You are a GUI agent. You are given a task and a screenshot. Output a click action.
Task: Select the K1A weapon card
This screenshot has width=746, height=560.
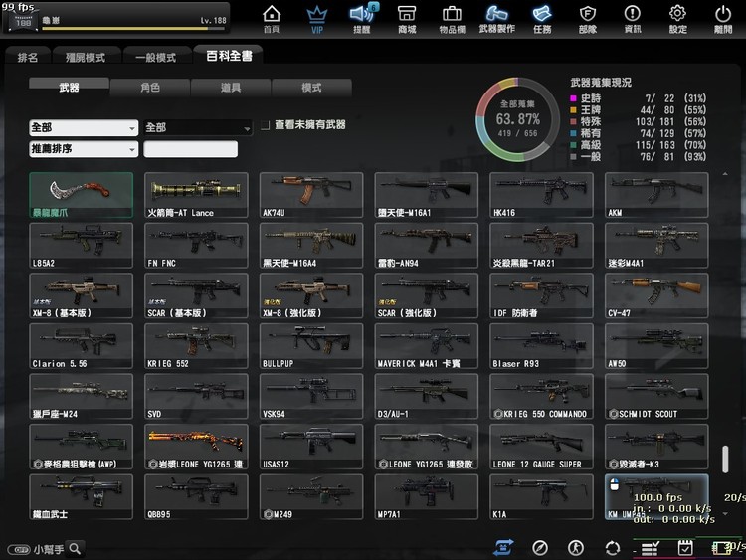(542, 496)
